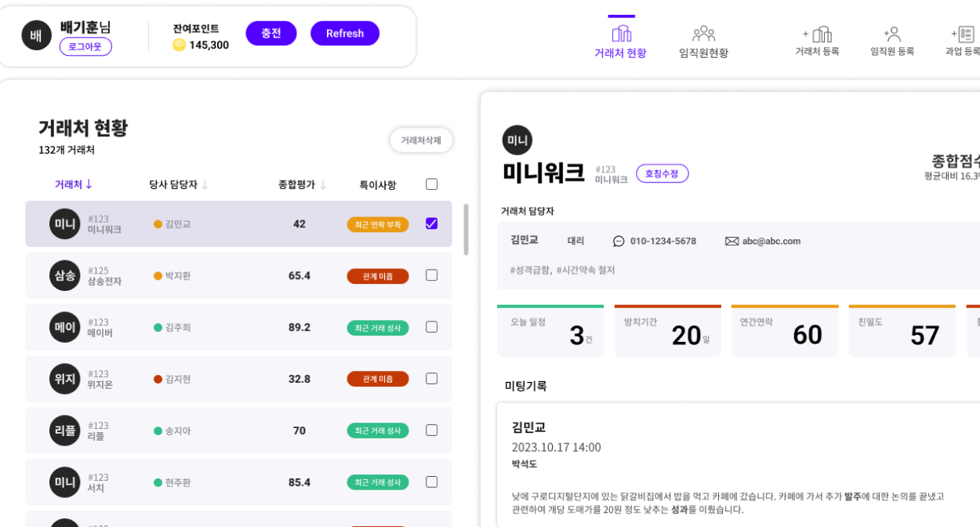Click the 임직원 등록 add-person icon
The width and height of the screenshot is (980, 527).
pyautogui.click(x=892, y=35)
